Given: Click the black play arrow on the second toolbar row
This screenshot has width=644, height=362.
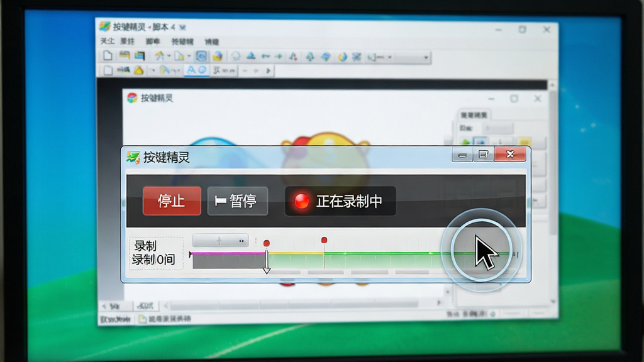Looking at the screenshot, I should tap(268, 70).
